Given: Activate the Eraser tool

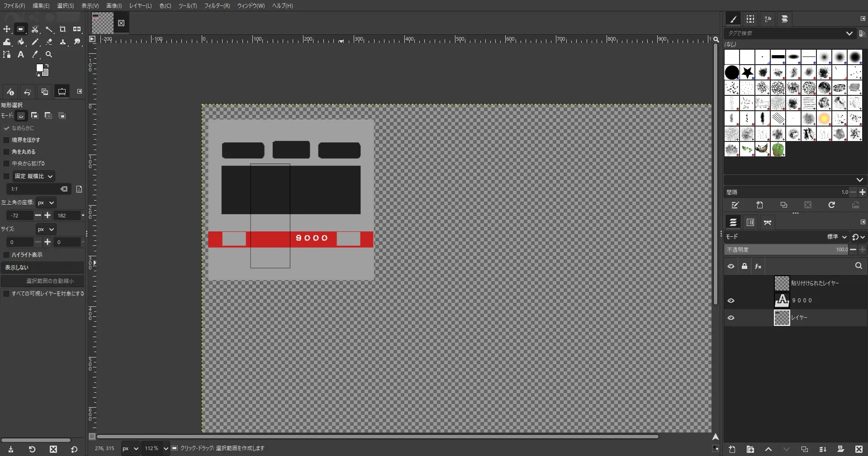Looking at the screenshot, I should pos(49,42).
